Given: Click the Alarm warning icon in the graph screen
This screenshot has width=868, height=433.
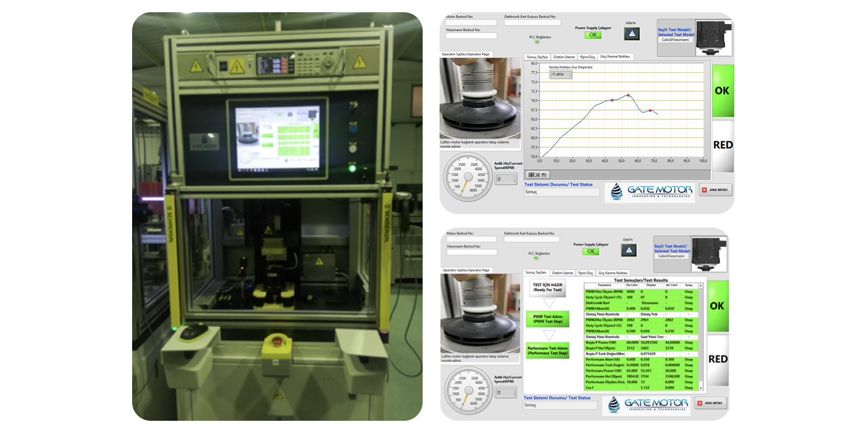Looking at the screenshot, I should 632,34.
